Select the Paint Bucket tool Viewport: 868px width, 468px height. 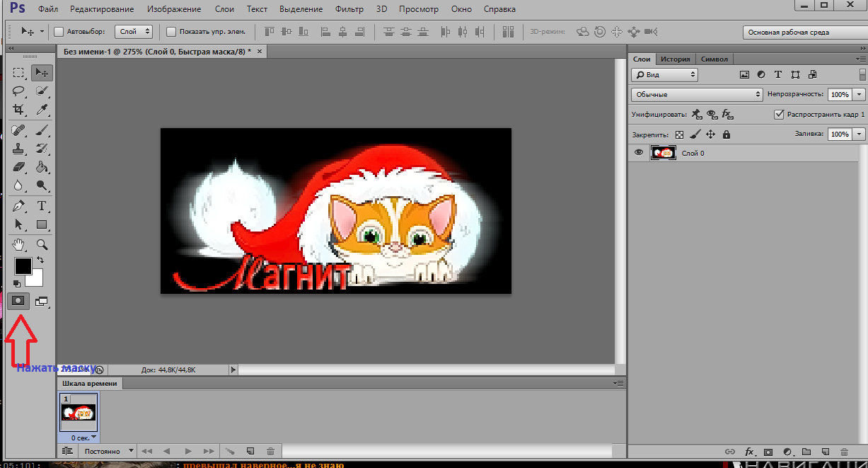[x=41, y=167]
